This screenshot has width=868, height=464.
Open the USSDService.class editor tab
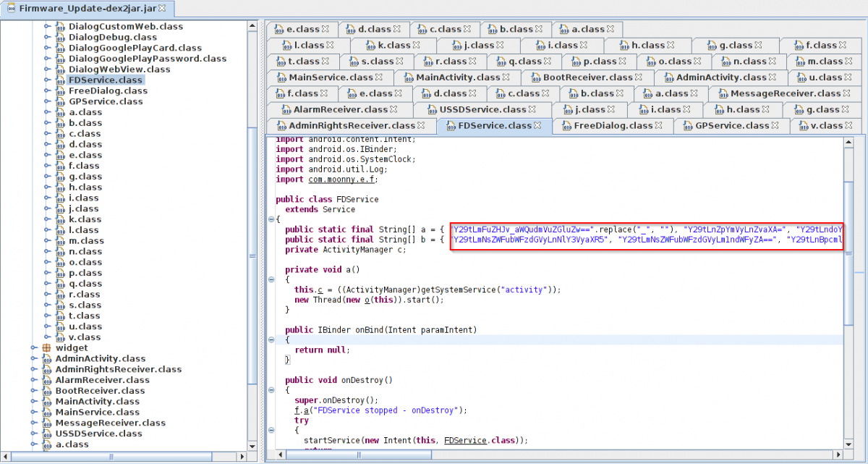[482, 110]
